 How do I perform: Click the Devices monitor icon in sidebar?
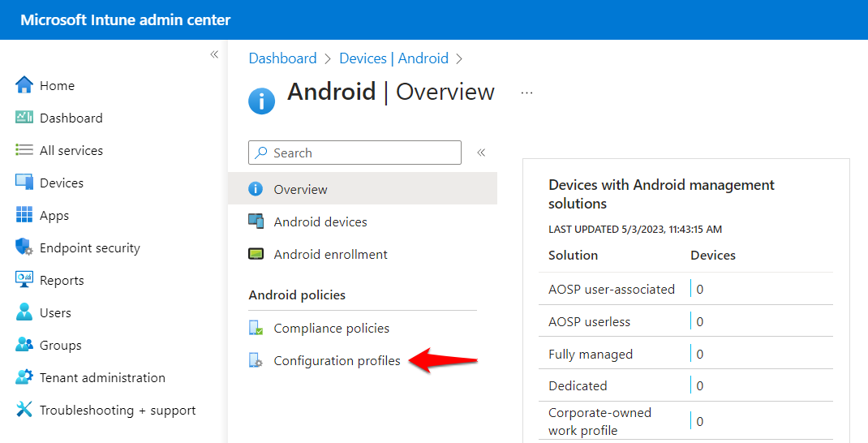pos(24,183)
